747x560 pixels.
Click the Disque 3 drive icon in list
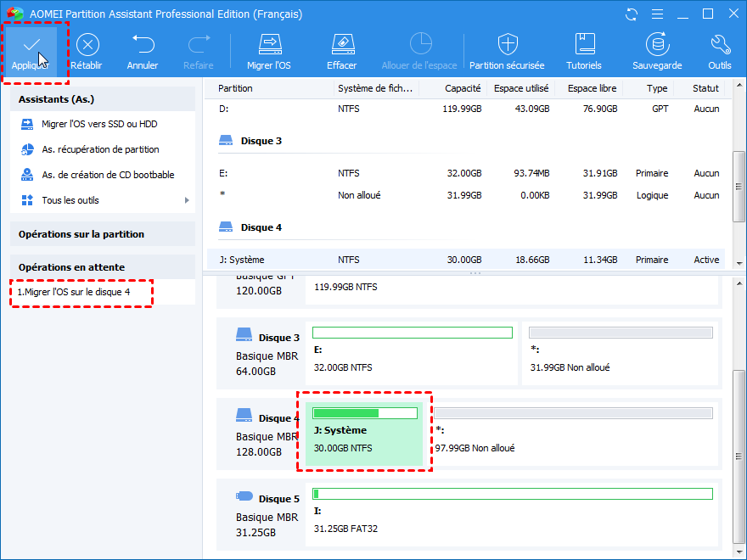coord(226,141)
